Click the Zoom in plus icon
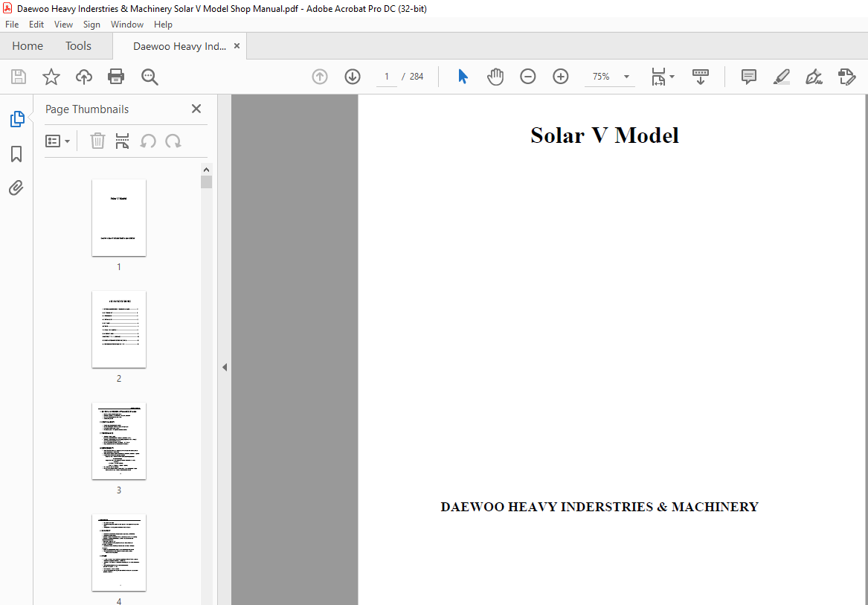 [561, 77]
